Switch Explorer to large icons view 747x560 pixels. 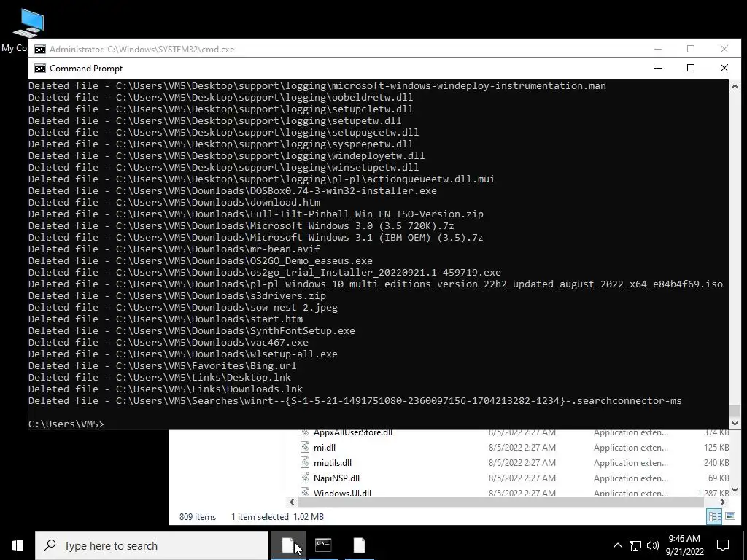point(729,517)
